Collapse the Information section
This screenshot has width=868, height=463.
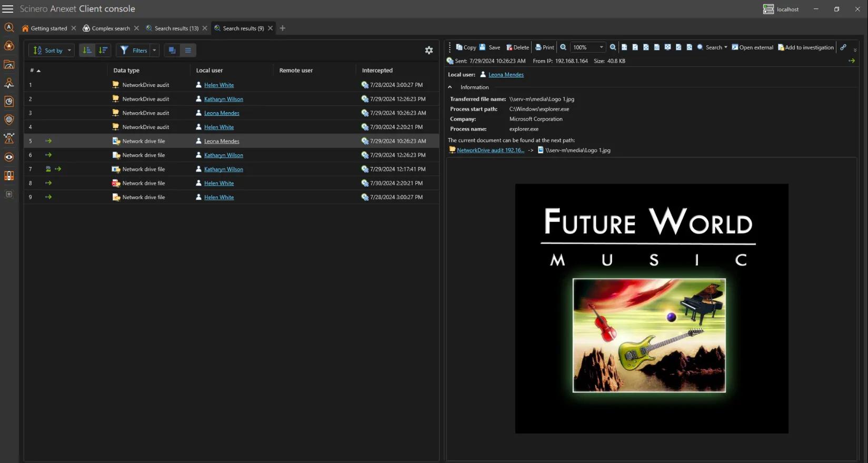pyautogui.click(x=450, y=87)
